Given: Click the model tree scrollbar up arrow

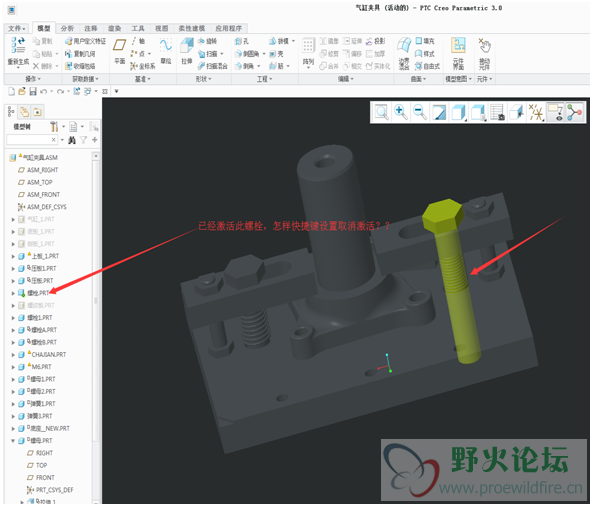Looking at the screenshot, I should coord(96,156).
